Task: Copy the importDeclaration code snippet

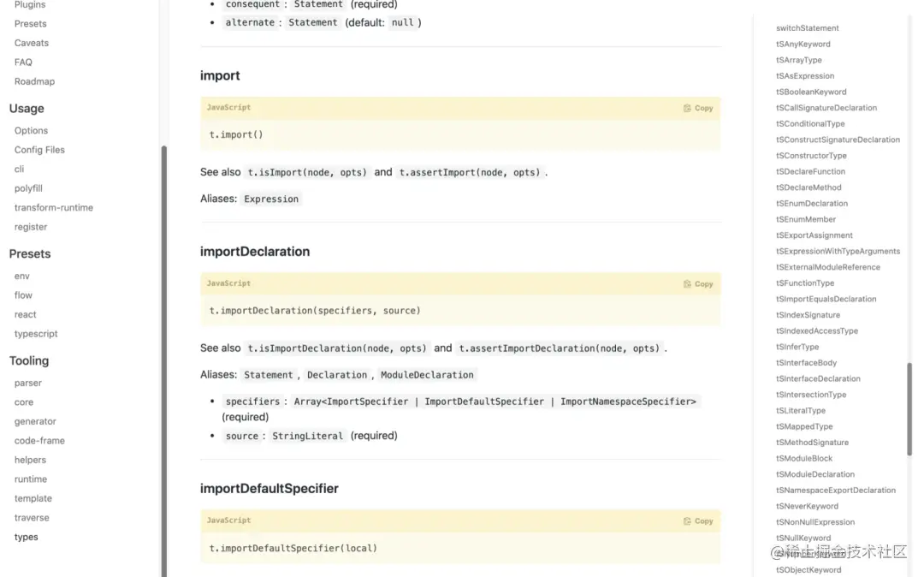Action: [x=698, y=284]
